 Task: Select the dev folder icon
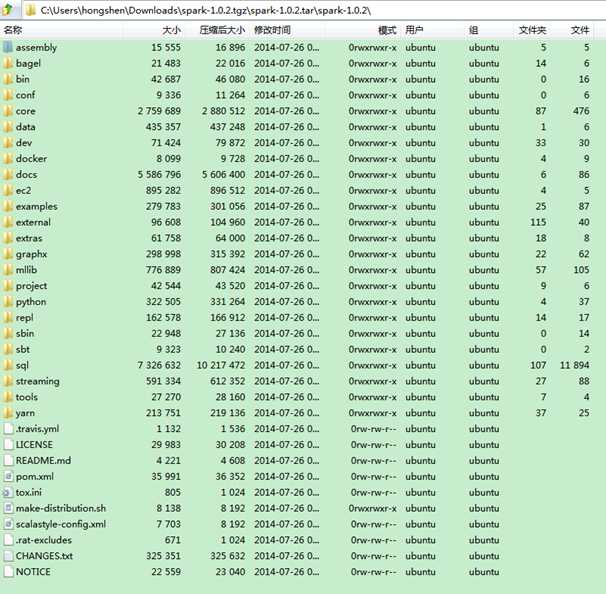tap(8, 143)
